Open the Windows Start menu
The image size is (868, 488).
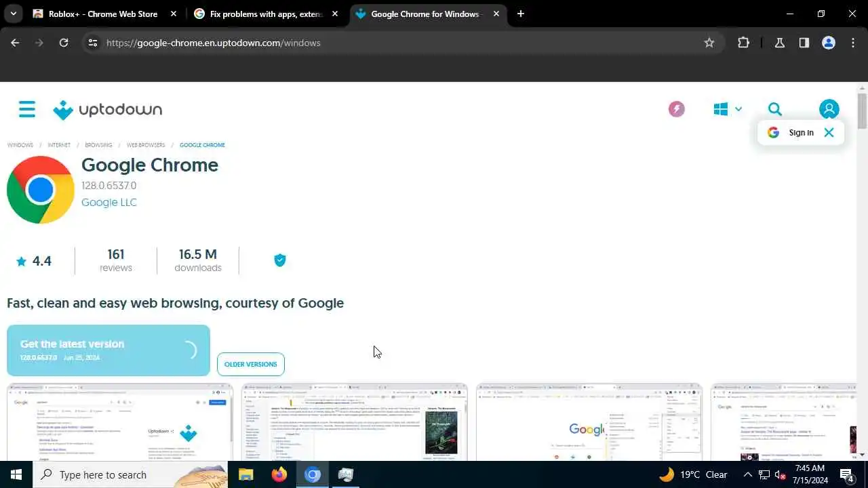(16, 474)
